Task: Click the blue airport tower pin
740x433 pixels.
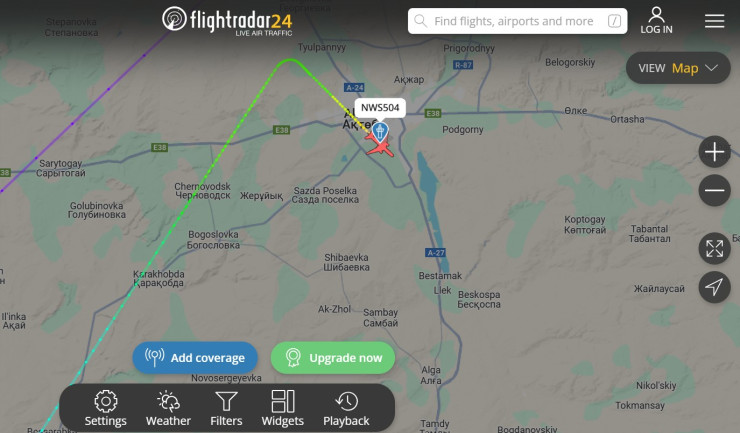Action: (380, 132)
